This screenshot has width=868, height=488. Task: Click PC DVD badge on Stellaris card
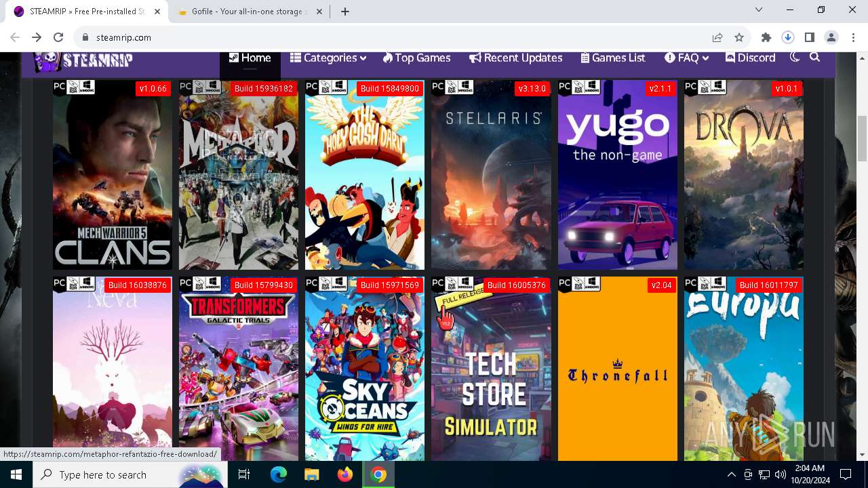click(x=452, y=88)
